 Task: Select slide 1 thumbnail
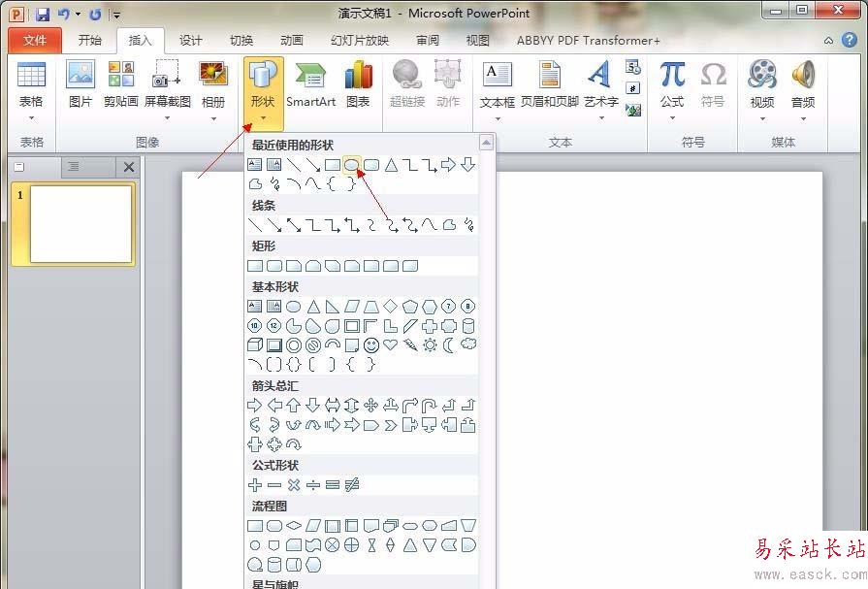(80, 224)
